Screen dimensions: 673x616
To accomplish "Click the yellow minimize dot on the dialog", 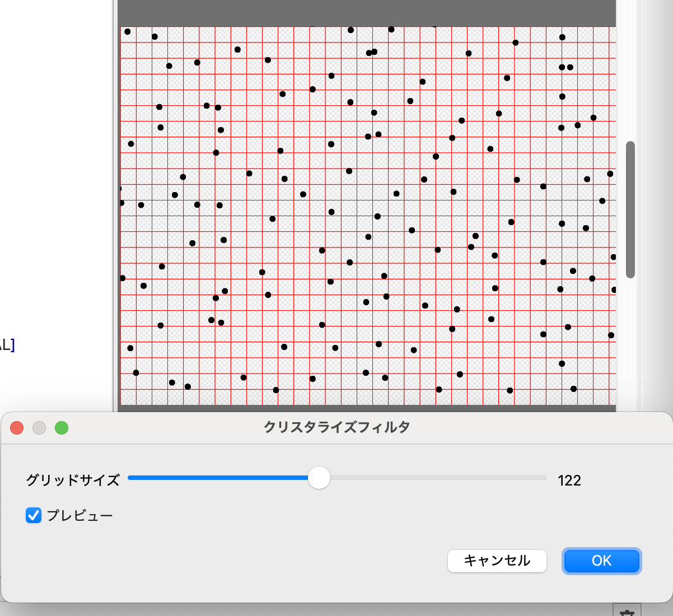I will pos(40,428).
